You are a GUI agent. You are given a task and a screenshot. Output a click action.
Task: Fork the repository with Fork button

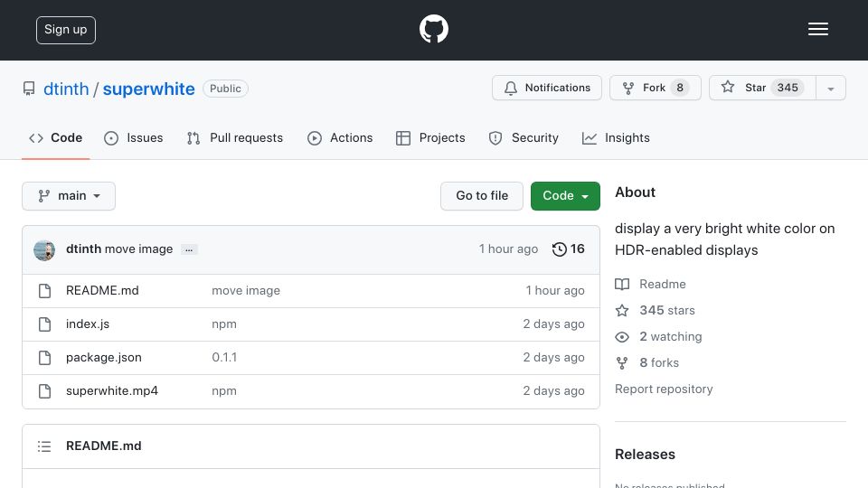coord(656,88)
